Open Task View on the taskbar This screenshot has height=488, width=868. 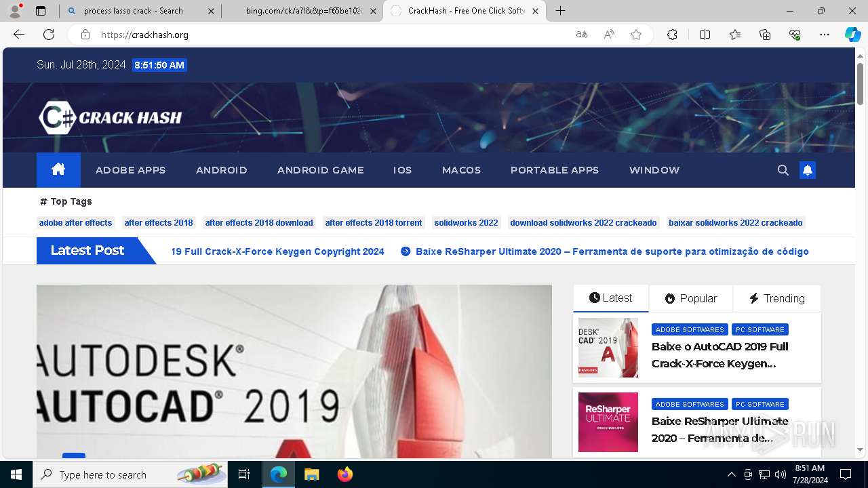pos(244,474)
